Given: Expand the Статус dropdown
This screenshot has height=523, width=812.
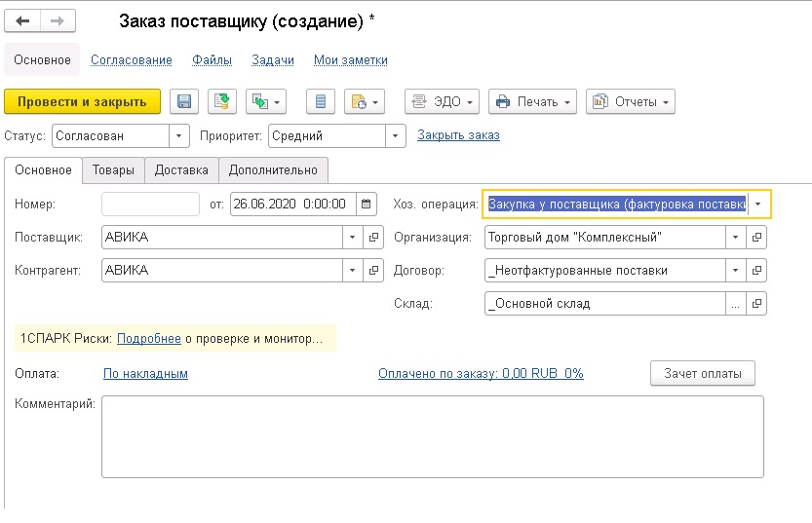Looking at the screenshot, I should click(178, 136).
